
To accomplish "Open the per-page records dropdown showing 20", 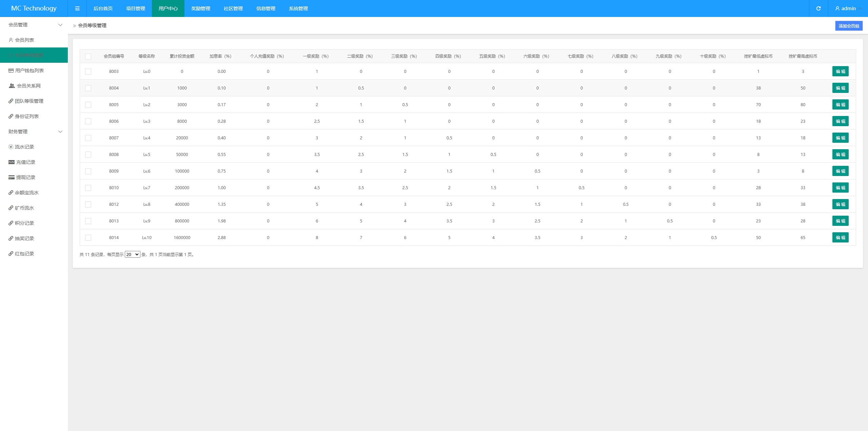I will click(x=132, y=254).
